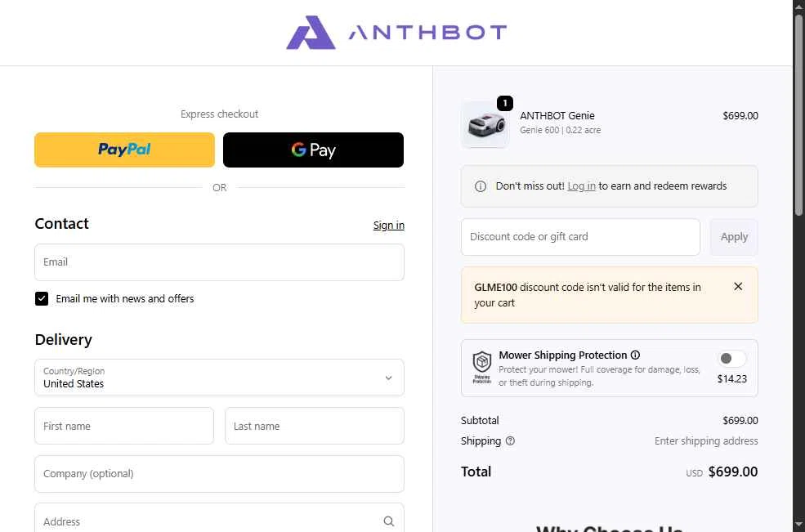Select the Company (optional) field
The height and width of the screenshot is (532, 805).
[219, 474]
